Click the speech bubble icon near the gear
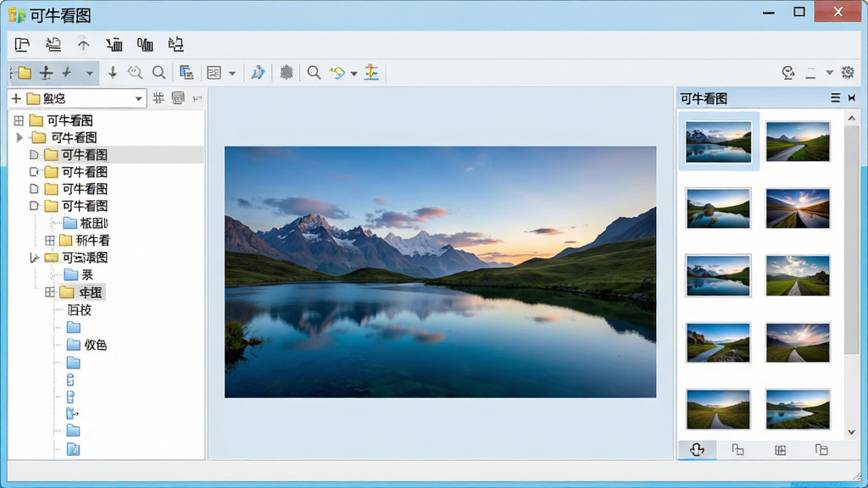This screenshot has width=868, height=488. pyautogui.click(x=788, y=73)
